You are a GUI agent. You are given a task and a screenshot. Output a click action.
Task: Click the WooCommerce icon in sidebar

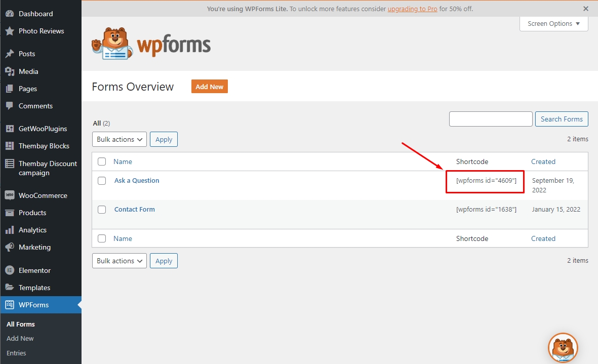coord(9,195)
